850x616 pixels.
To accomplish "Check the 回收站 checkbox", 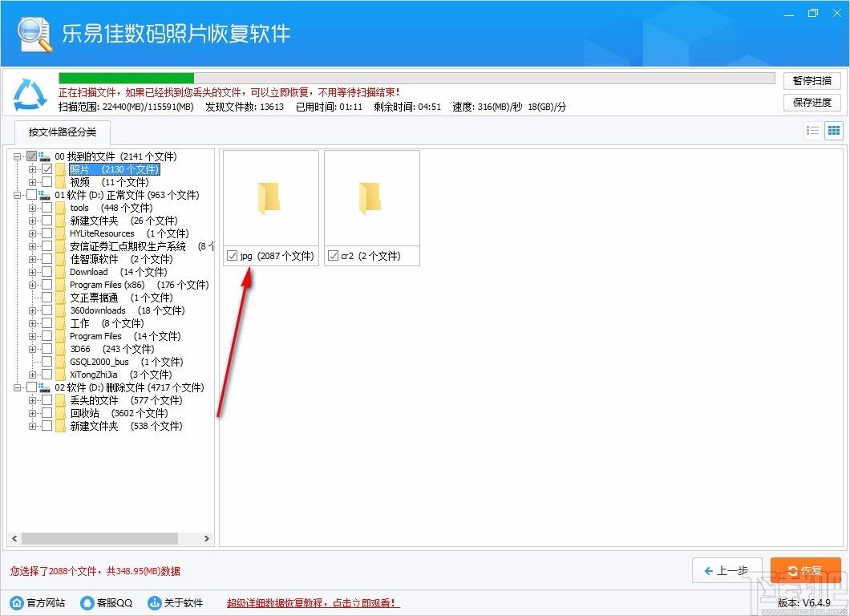I will [x=47, y=413].
